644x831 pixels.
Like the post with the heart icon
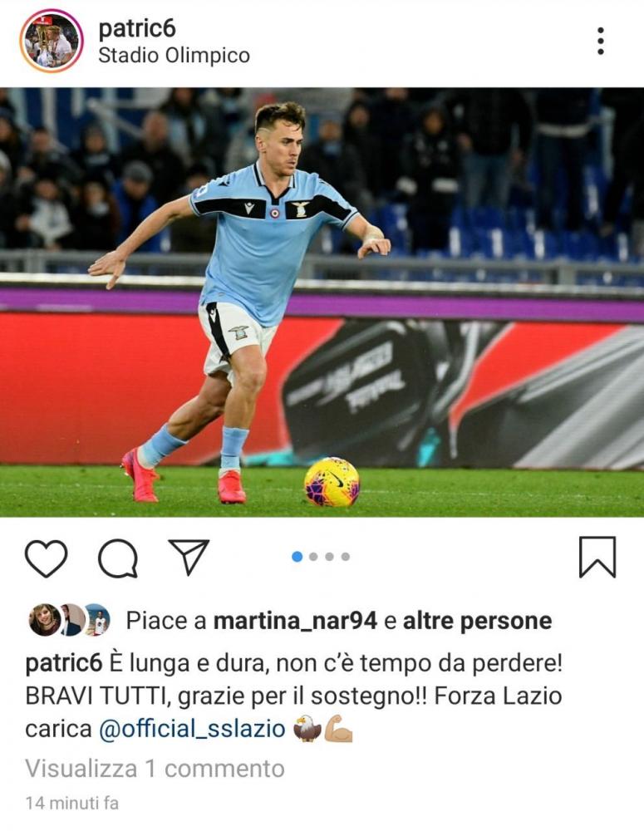point(46,558)
